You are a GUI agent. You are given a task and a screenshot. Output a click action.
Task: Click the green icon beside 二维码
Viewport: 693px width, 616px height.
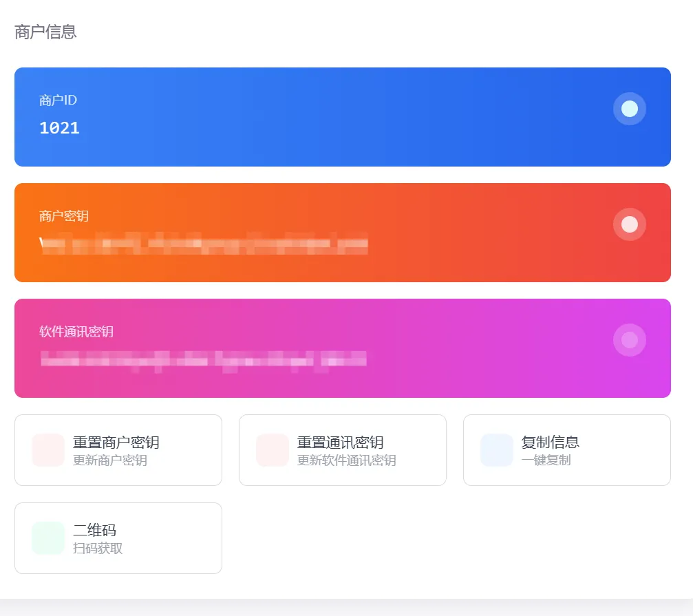click(48, 538)
